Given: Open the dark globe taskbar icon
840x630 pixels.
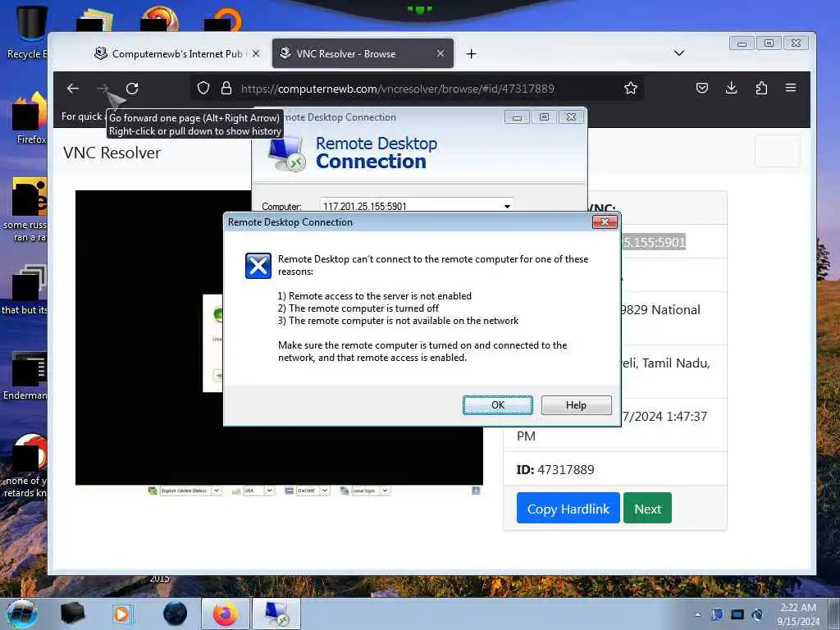Looking at the screenshot, I should 176,614.
